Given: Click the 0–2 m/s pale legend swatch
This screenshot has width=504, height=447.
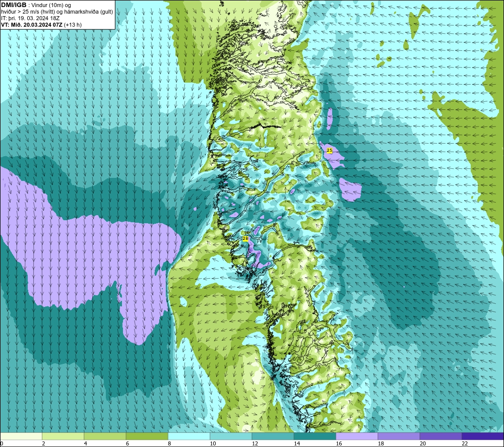Looking at the screenshot, I should point(21,436).
